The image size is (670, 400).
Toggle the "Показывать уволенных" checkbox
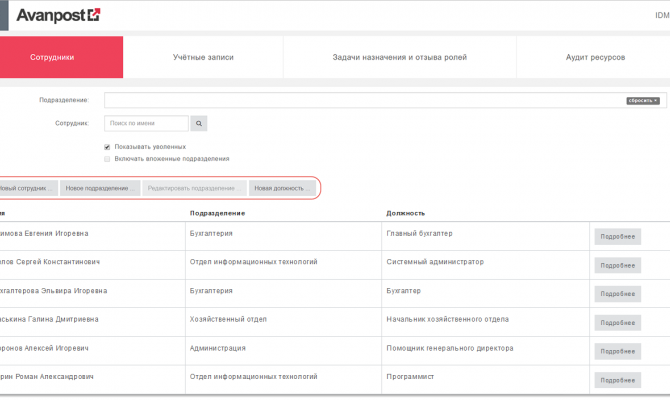[x=107, y=146]
